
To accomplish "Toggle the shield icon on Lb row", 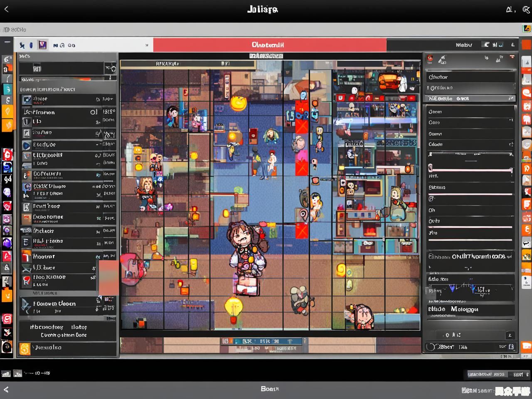I will point(27,122).
